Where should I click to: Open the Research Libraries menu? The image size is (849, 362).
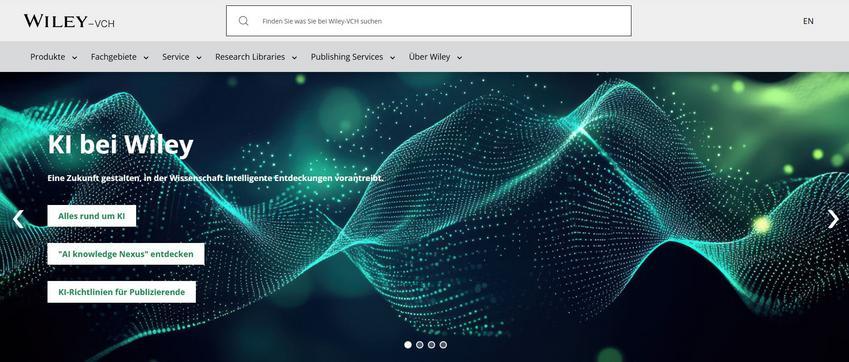250,57
